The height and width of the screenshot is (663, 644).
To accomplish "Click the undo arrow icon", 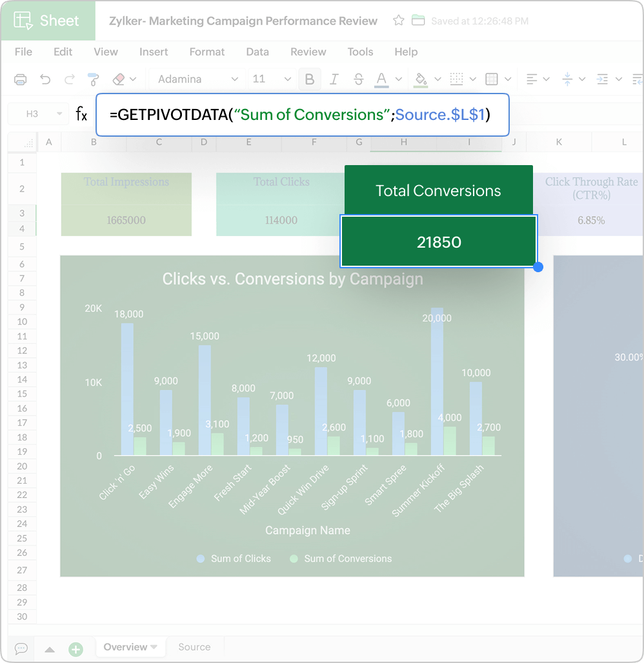I will point(45,79).
